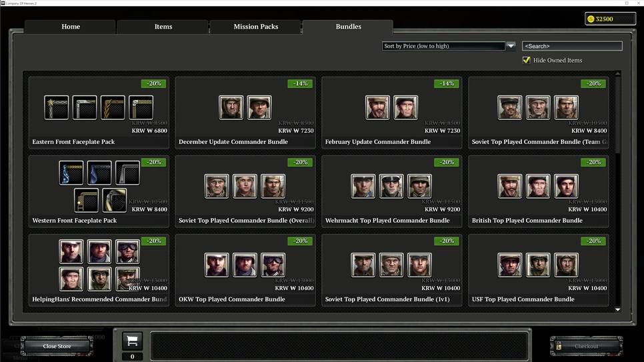This screenshot has width=644, height=362.
Task: Click third portrait in Soviet Overall Commander Bundle
Action: pyautogui.click(x=273, y=186)
